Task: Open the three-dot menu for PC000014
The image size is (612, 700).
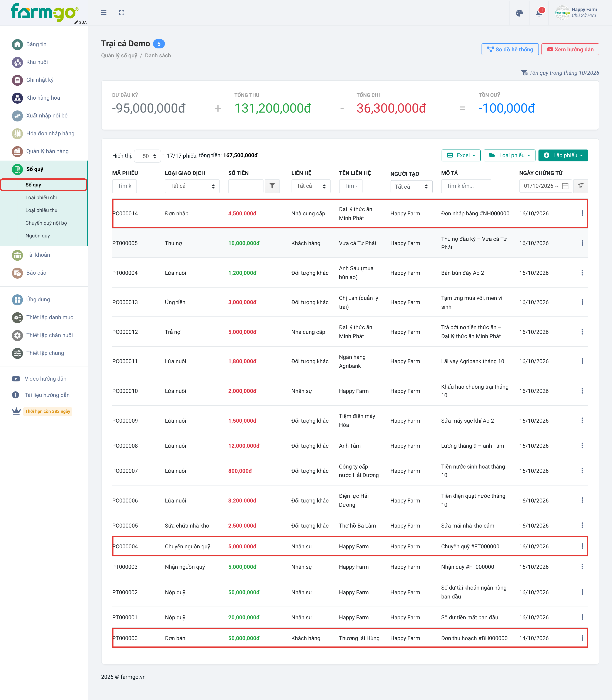Action: [x=582, y=213]
